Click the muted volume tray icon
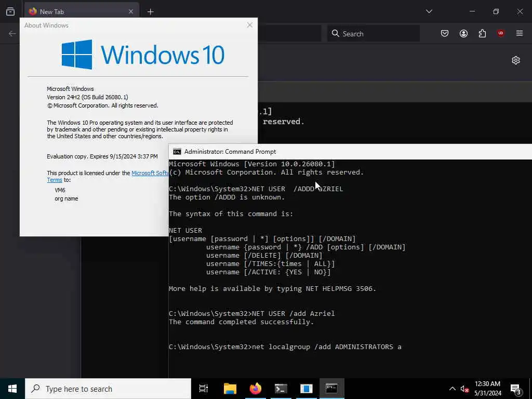 464,389
